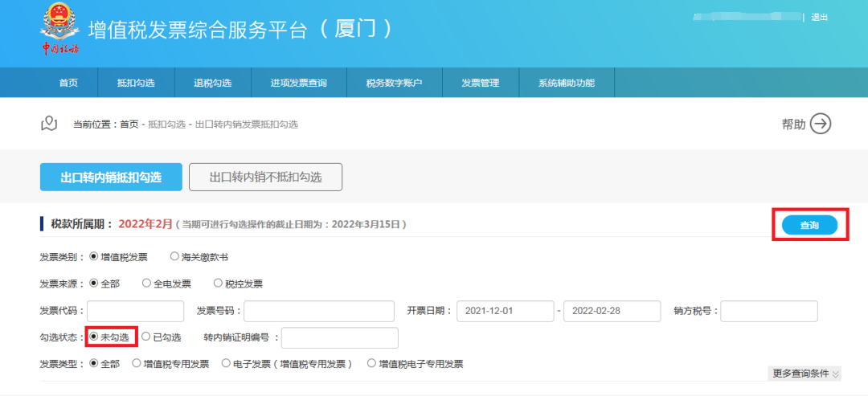The image size is (868, 396).
Task: Choose 增值税电子专用发票 invoice type
Action: [372, 364]
